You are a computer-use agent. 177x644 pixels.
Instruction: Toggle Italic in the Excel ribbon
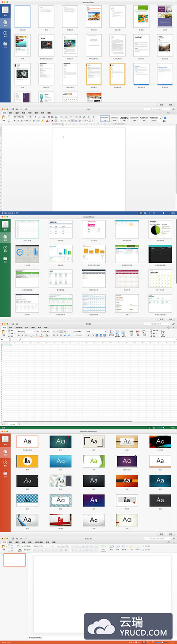click(22, 335)
